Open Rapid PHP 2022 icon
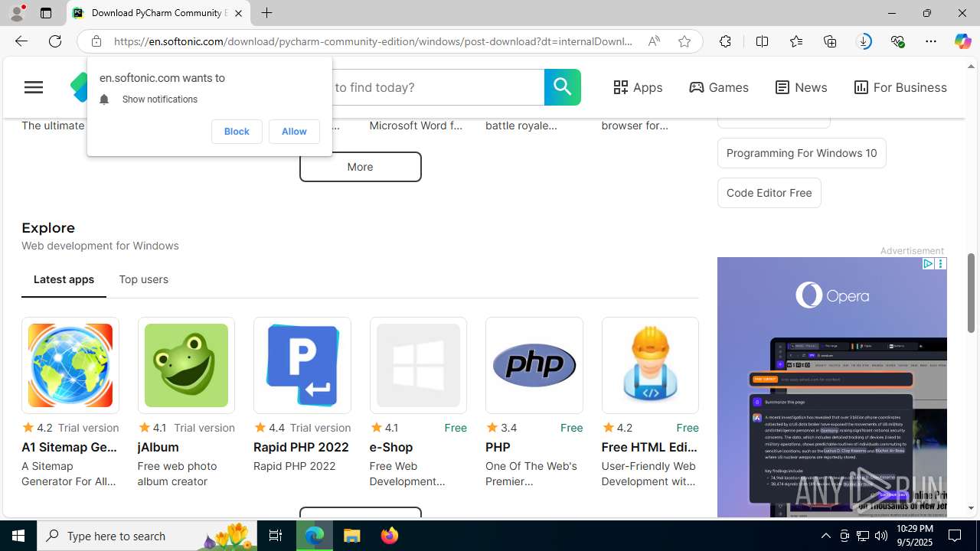 [302, 365]
